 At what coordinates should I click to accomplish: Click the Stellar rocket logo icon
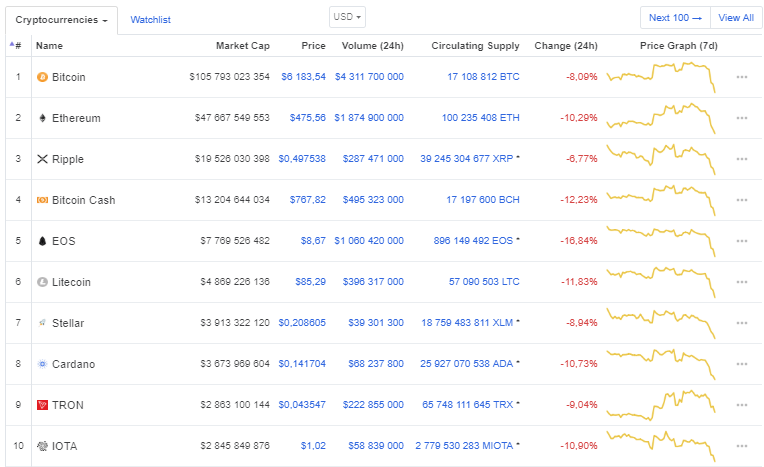click(x=42, y=323)
